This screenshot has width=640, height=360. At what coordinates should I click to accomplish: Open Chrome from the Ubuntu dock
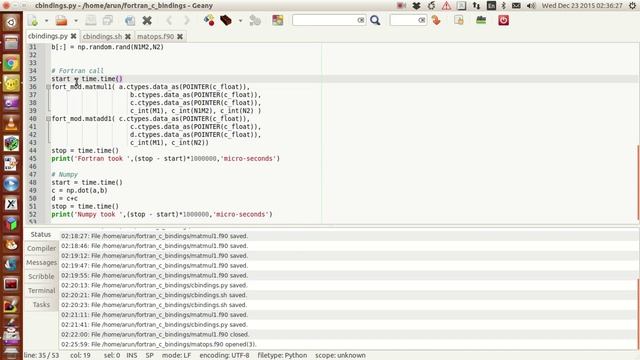click(x=11, y=63)
